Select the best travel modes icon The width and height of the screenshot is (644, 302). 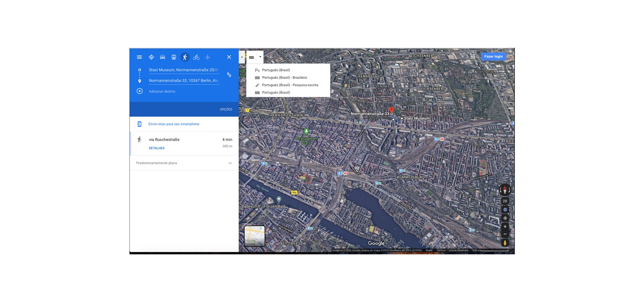pos(151,57)
